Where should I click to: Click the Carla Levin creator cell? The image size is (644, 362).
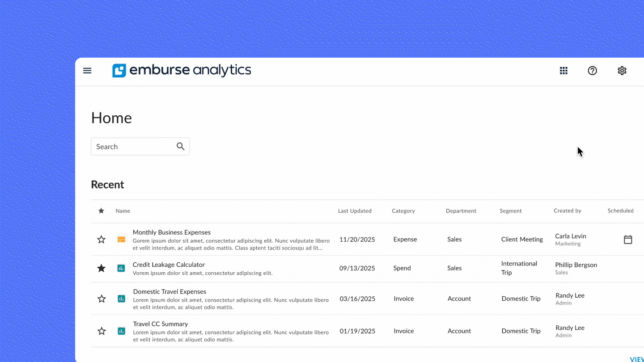(571, 240)
